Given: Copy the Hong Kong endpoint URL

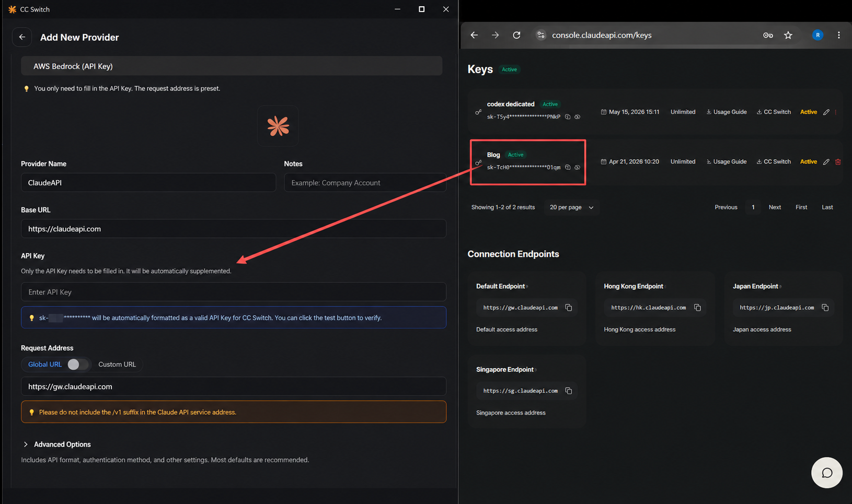Looking at the screenshot, I should coord(697,308).
